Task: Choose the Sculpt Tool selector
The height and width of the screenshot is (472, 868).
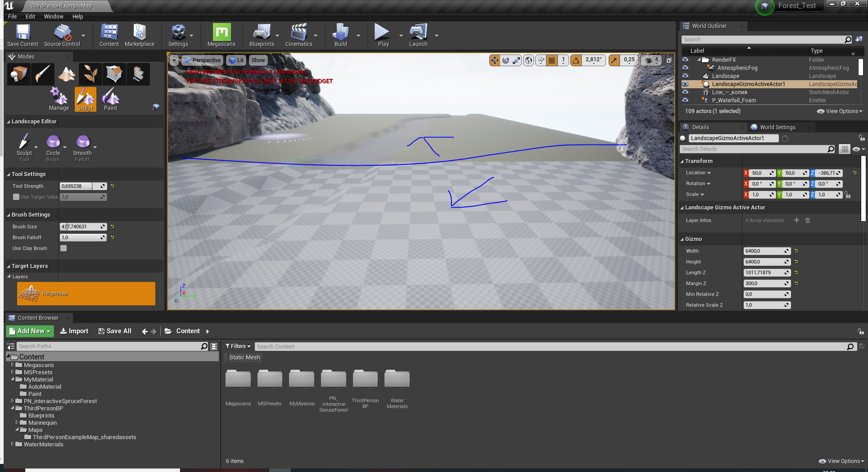Action: 24,148
